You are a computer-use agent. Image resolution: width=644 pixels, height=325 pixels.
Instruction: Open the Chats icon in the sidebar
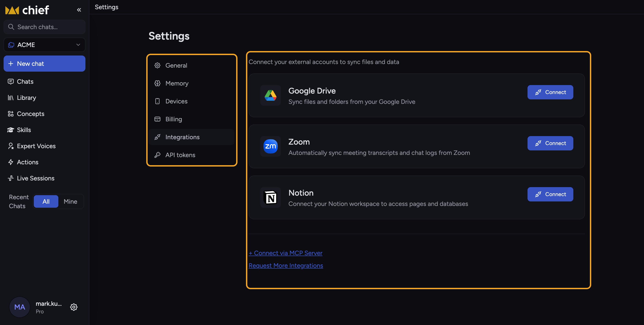(11, 81)
